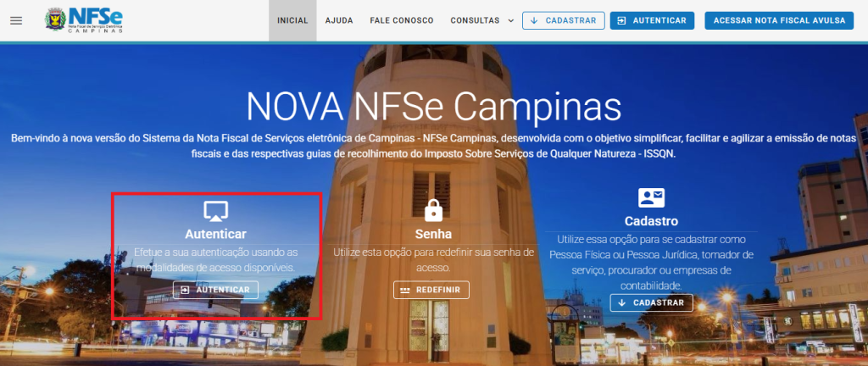The height and width of the screenshot is (366, 868).
Task: Click chevron arrow next to Consultas
Action: [x=510, y=20]
